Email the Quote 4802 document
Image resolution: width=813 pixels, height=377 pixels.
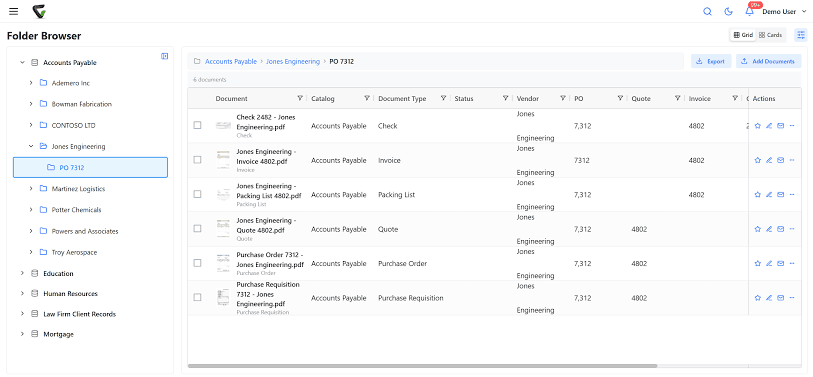click(780, 229)
